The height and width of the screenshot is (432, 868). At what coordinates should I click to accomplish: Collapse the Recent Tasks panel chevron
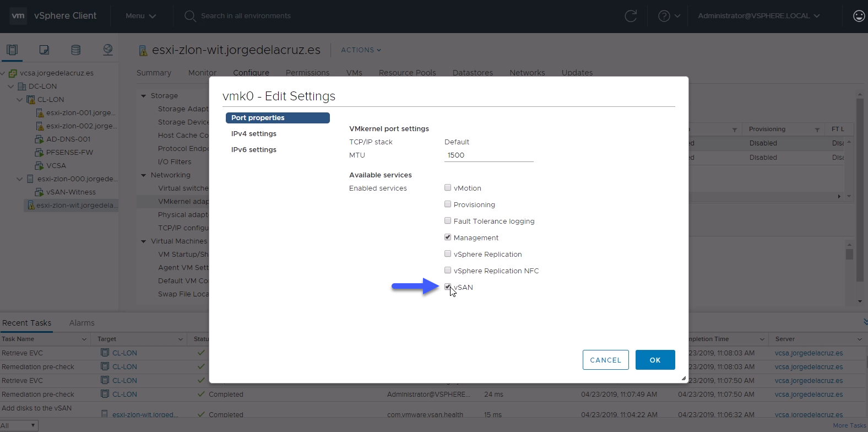click(x=865, y=322)
